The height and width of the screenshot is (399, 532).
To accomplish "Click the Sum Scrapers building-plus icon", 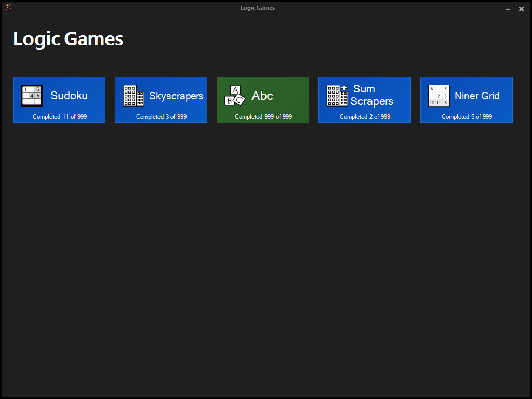I will (x=337, y=96).
